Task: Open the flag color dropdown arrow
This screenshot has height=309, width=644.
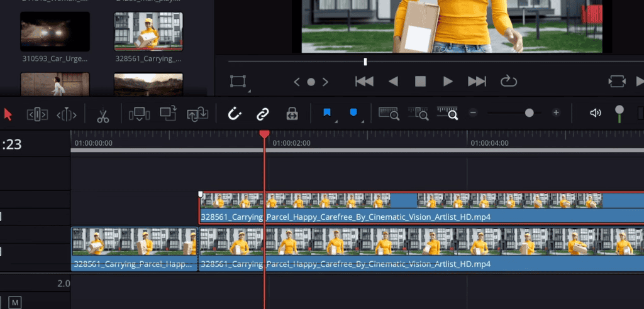Action: pos(336,121)
